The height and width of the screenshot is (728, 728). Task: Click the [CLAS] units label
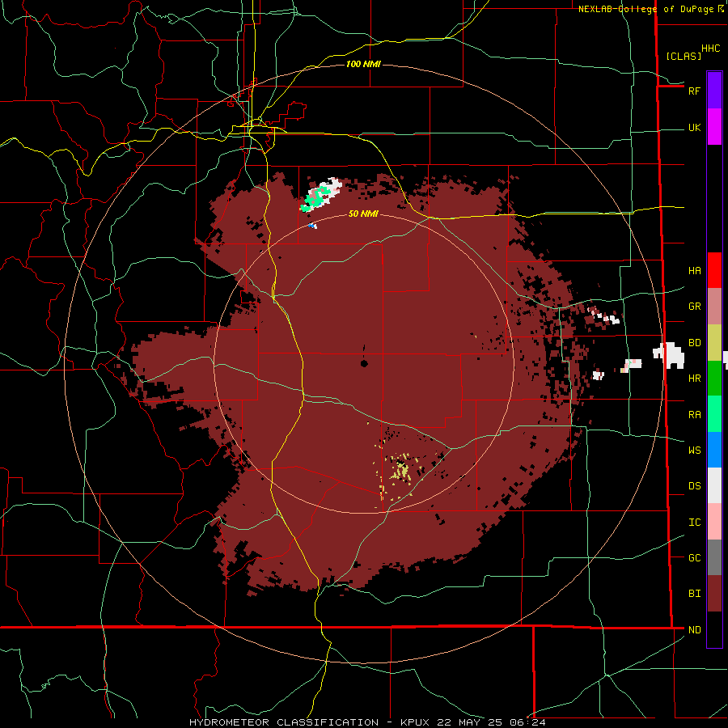click(x=684, y=56)
